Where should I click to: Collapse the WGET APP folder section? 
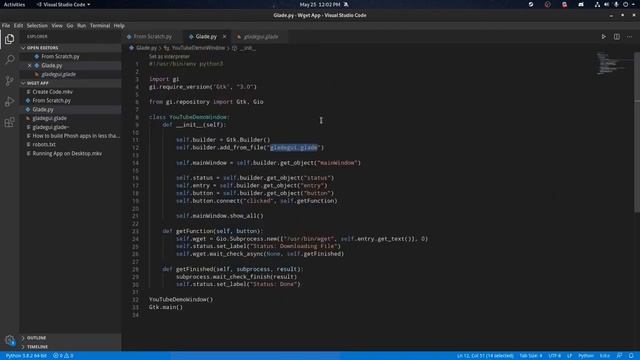71,83
